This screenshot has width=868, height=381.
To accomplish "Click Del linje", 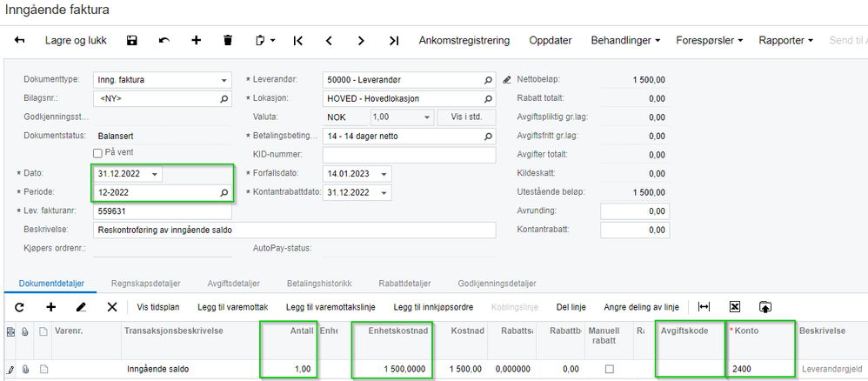I will (x=571, y=307).
